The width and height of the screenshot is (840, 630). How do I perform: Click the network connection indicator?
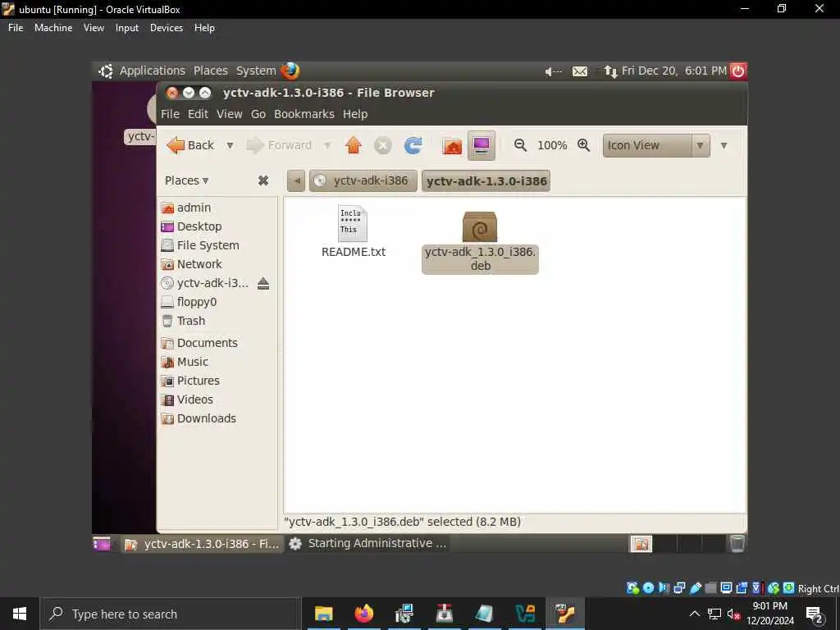point(610,71)
